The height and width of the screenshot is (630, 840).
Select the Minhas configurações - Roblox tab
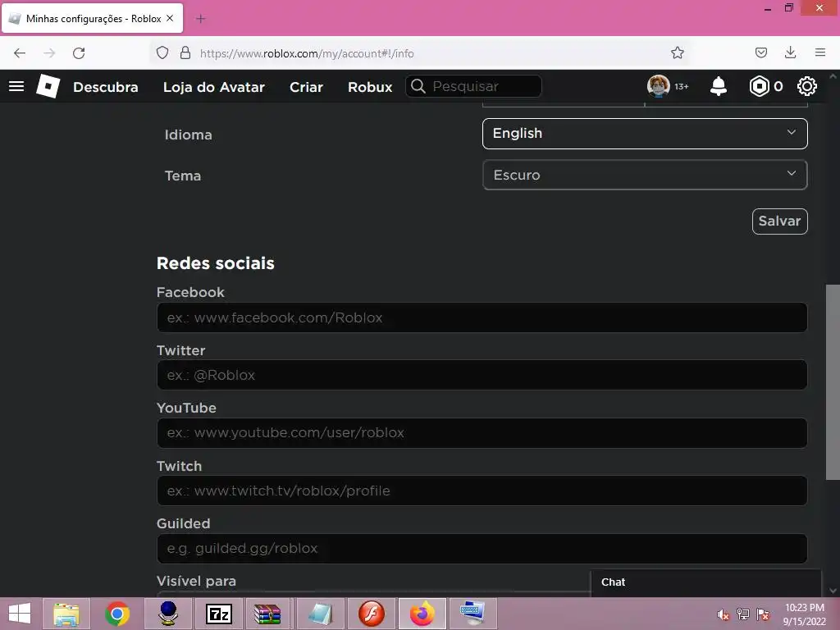tap(92, 18)
